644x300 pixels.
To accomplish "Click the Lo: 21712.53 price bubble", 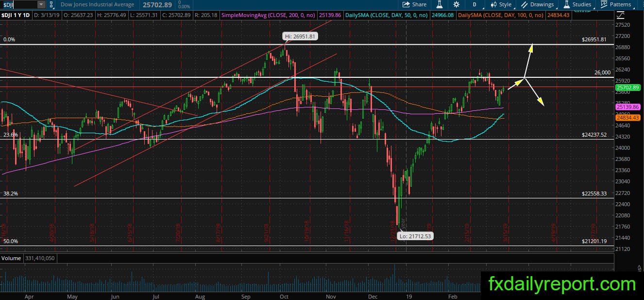I will tap(414, 236).
